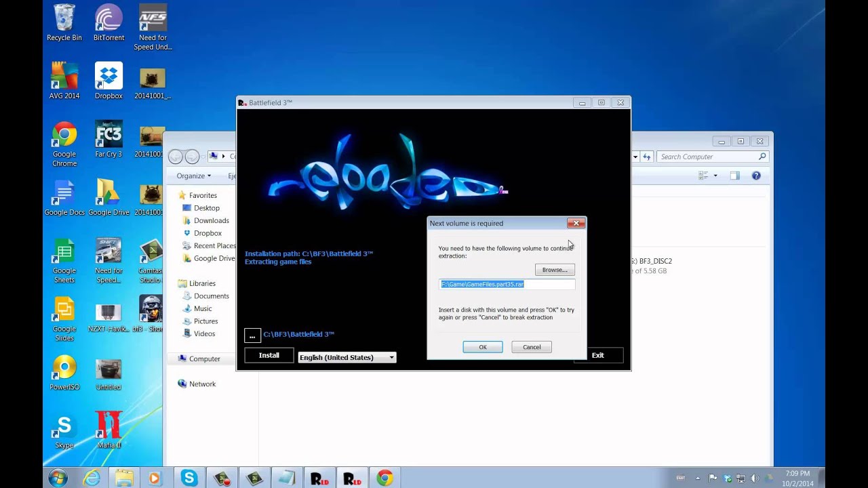Click the Chrome icon on the taskbar
868x488 pixels.
coord(384,478)
